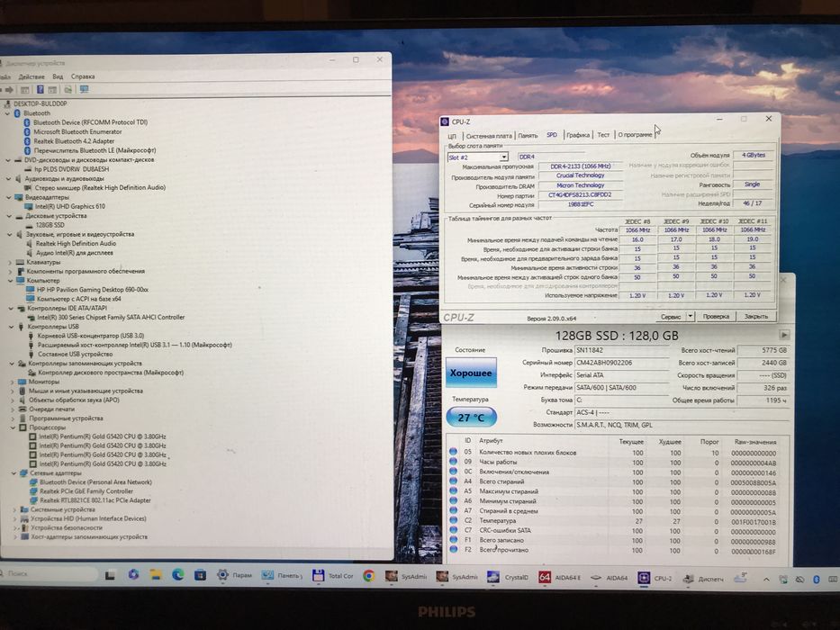The image size is (840, 630).
Task: Switch to CPU-Z taskbar button
Action: (x=655, y=578)
